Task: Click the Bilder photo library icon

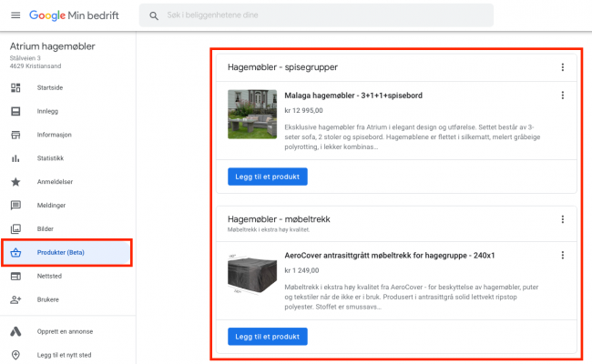Action: point(15,229)
